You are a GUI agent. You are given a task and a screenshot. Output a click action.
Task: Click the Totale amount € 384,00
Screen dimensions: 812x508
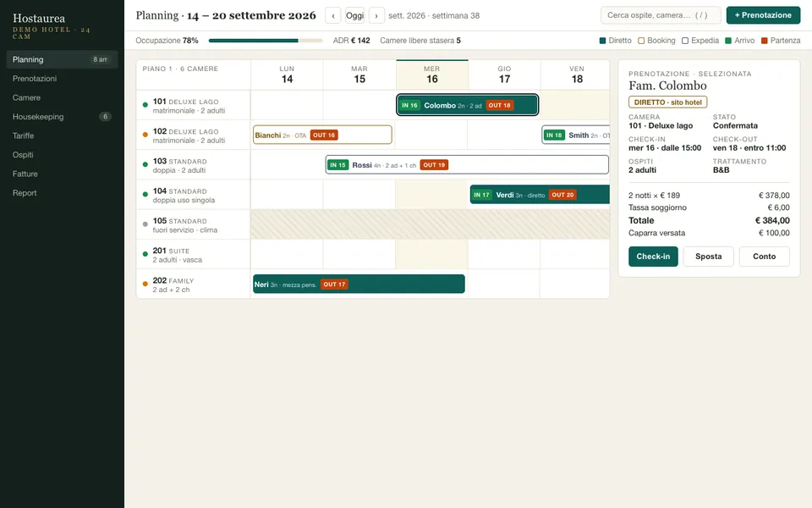click(x=772, y=220)
